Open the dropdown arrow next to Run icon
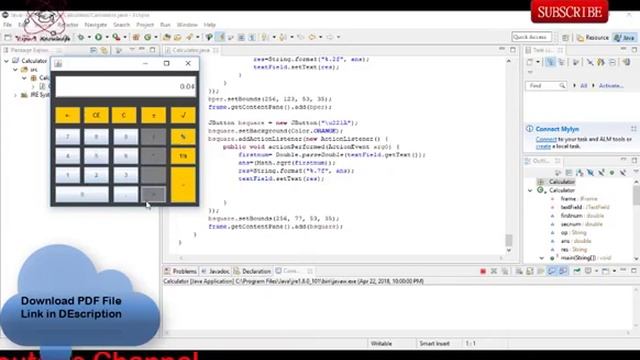The width and height of the screenshot is (640, 360). coord(107,37)
